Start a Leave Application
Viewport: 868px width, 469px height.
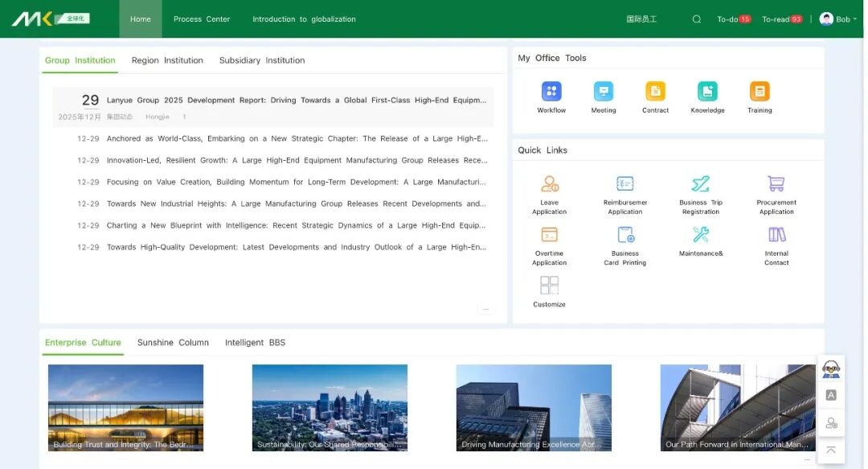coord(550,184)
